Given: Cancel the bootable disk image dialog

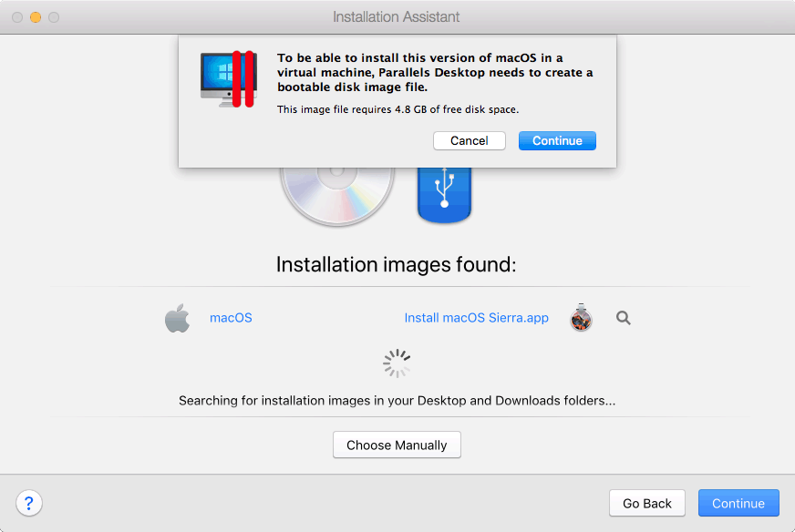Looking at the screenshot, I should 469,141.
